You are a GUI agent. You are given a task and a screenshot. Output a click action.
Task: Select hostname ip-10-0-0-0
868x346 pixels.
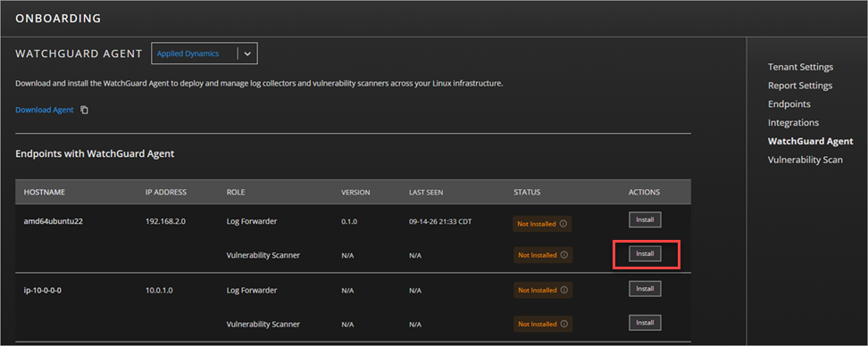pyautogui.click(x=43, y=290)
